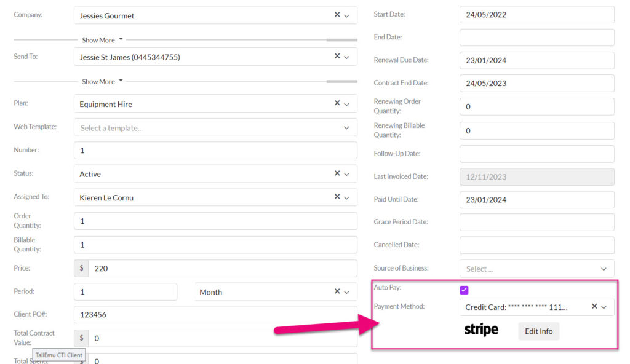Screen dimensions: 630x364
Task: Clear the Send To contact
Action: click(x=337, y=56)
